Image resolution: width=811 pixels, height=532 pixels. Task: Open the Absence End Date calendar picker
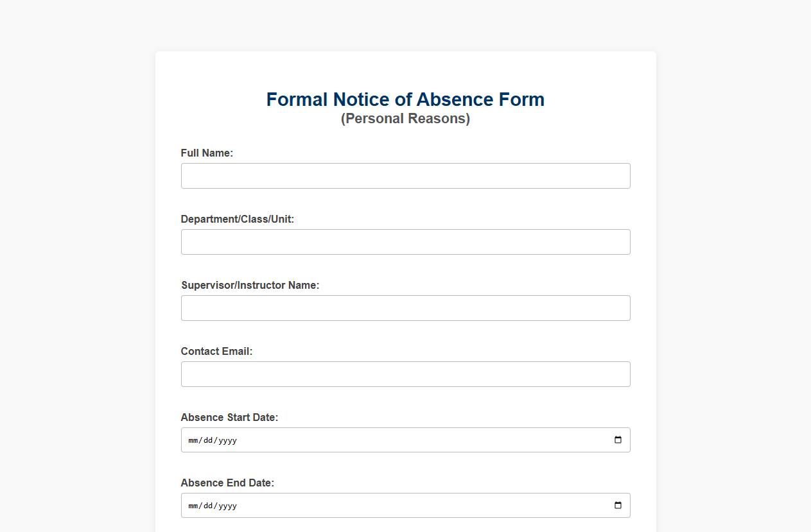[x=618, y=505]
